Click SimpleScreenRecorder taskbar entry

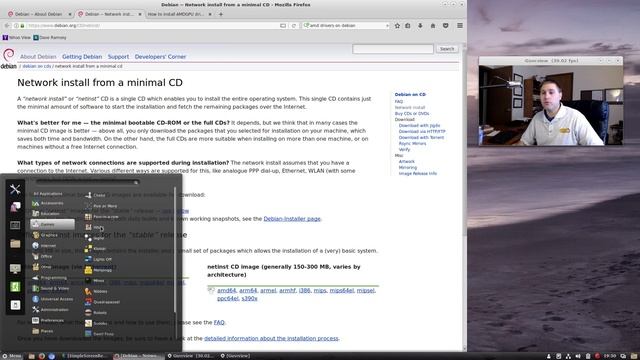(x=85, y=356)
